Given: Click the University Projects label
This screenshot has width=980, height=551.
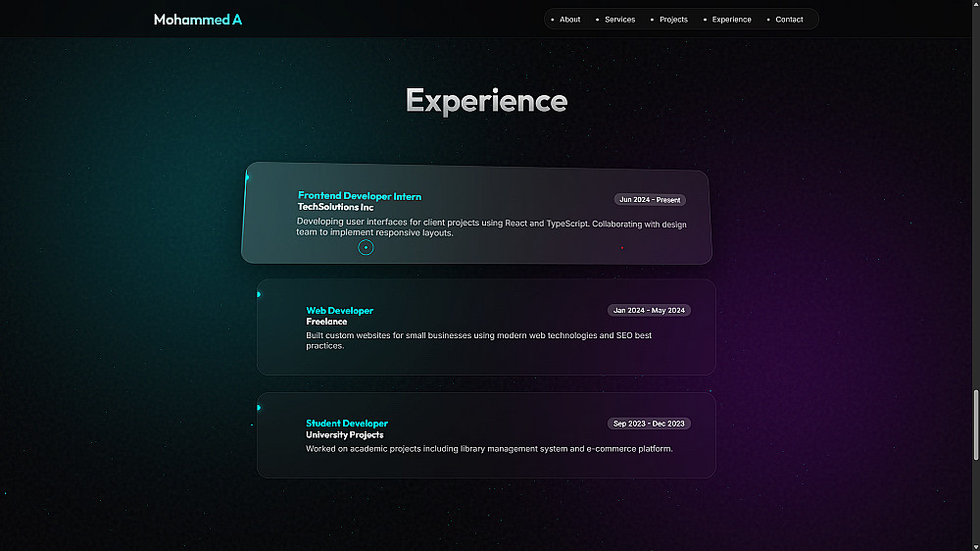Looking at the screenshot, I should click(x=344, y=435).
